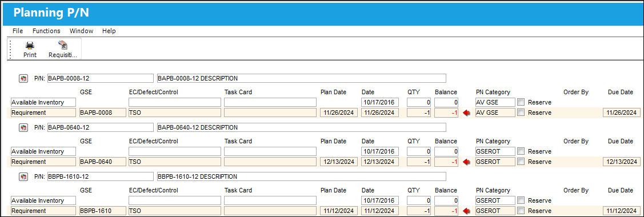Check Reserve for BAPB-0640 Requirement row
This screenshot has height=217, width=644.
pyautogui.click(x=521, y=162)
